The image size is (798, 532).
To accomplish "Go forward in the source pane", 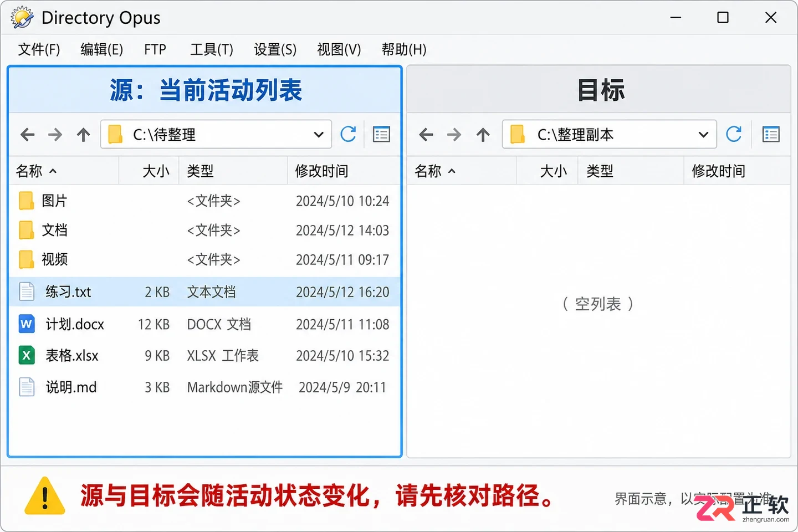I will tap(55, 135).
